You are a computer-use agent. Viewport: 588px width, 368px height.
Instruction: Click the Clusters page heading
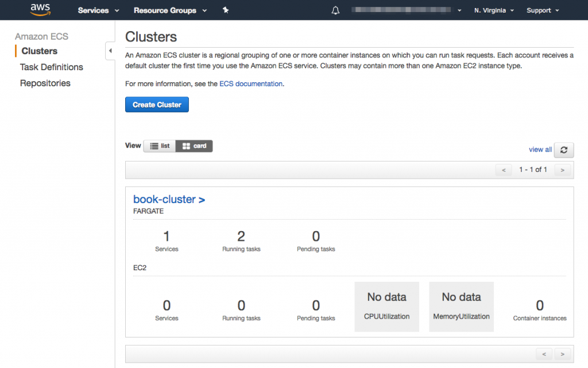pos(151,37)
